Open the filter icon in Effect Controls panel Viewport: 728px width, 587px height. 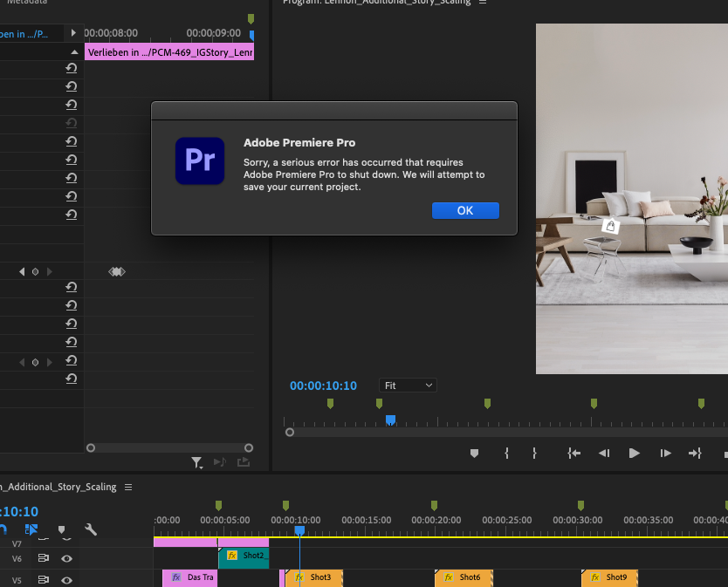point(197,462)
